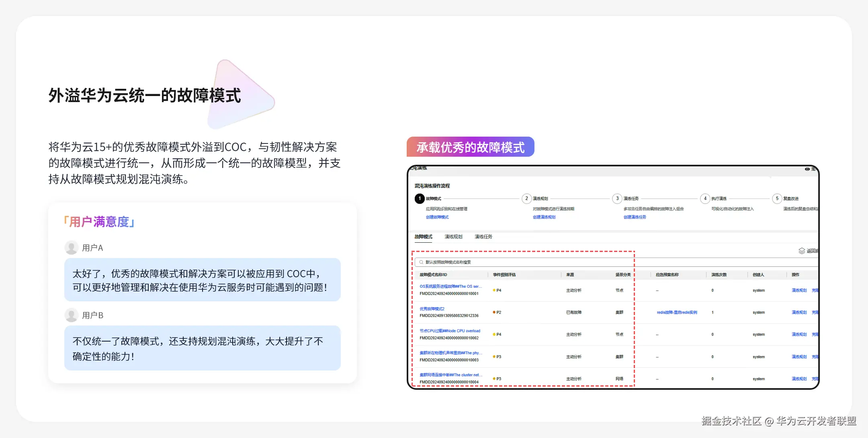Switch to the 演练任务 tab
868x438 pixels.
pos(483,237)
